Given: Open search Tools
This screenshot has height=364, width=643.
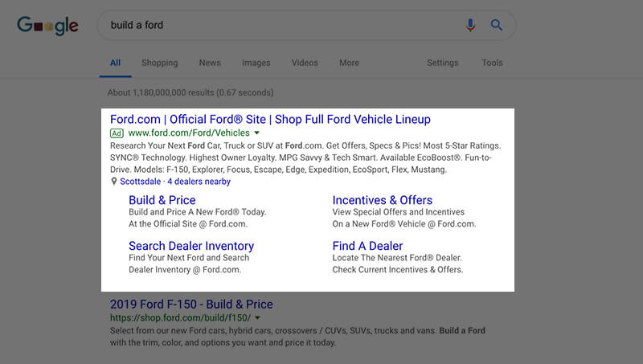Looking at the screenshot, I should coord(492,63).
